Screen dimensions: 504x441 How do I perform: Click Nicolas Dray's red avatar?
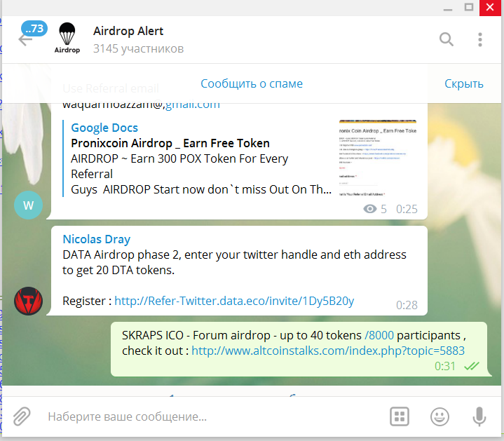pos(28,301)
